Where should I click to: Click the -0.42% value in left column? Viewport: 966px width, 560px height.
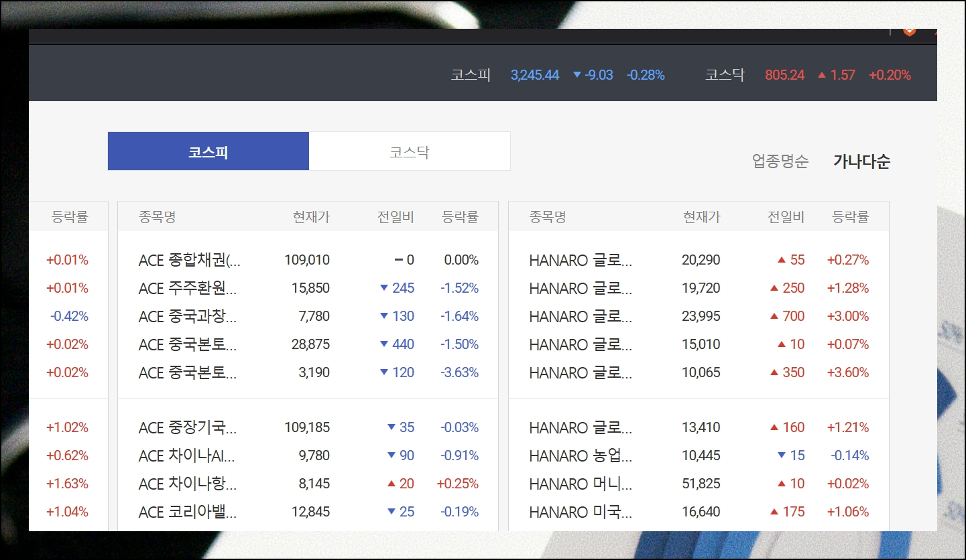[69, 316]
